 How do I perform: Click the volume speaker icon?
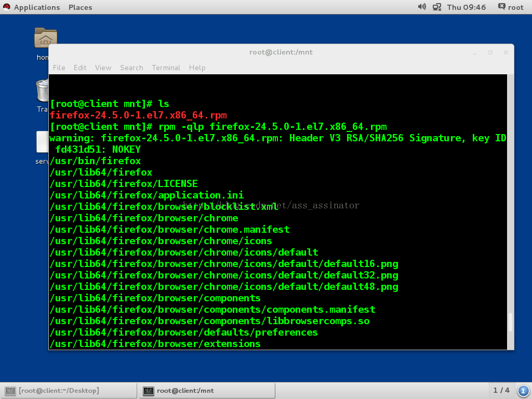pyautogui.click(x=422, y=7)
